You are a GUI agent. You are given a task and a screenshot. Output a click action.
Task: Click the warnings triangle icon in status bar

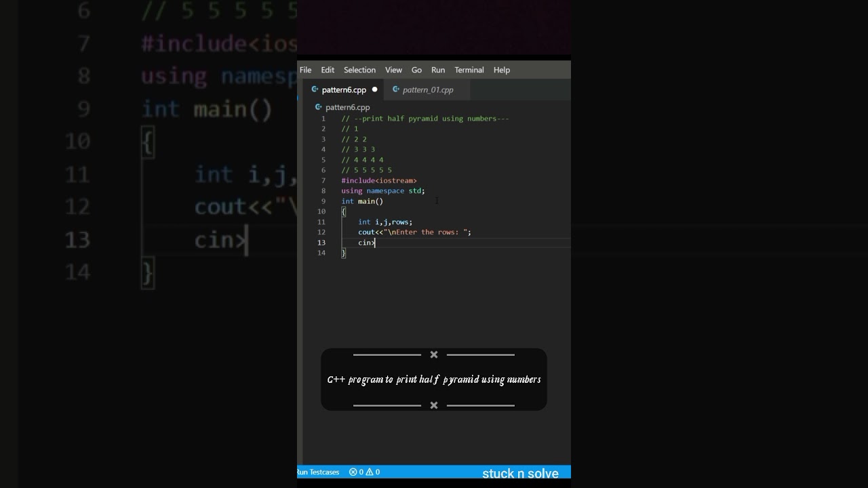click(370, 472)
